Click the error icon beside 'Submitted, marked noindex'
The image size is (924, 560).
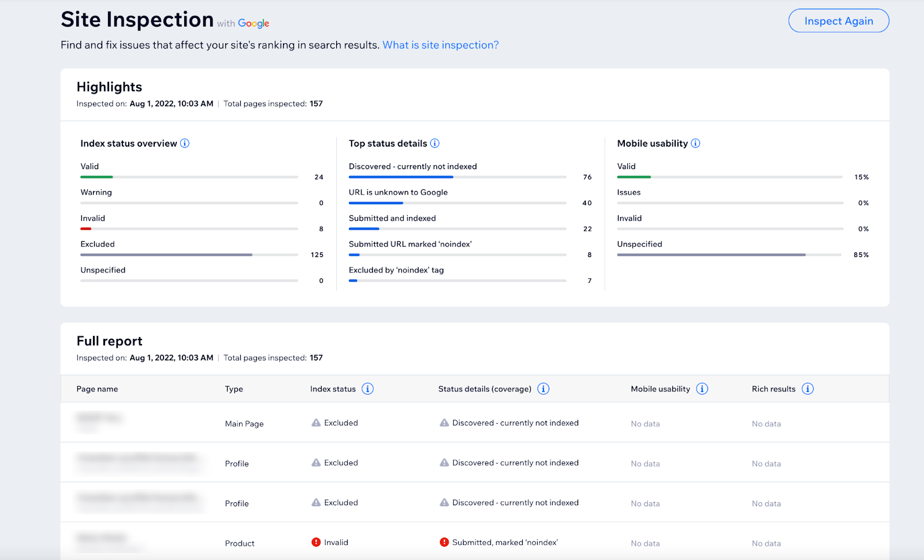point(444,542)
